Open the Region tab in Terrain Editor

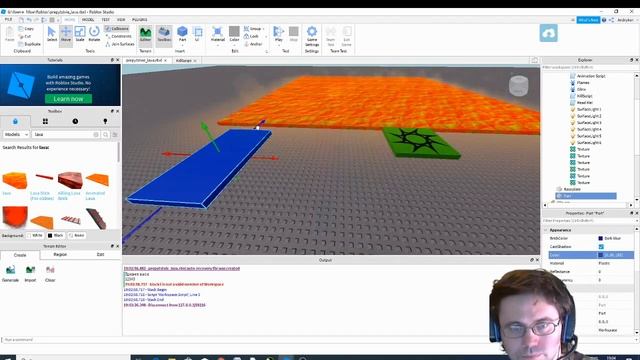pyautogui.click(x=60, y=255)
